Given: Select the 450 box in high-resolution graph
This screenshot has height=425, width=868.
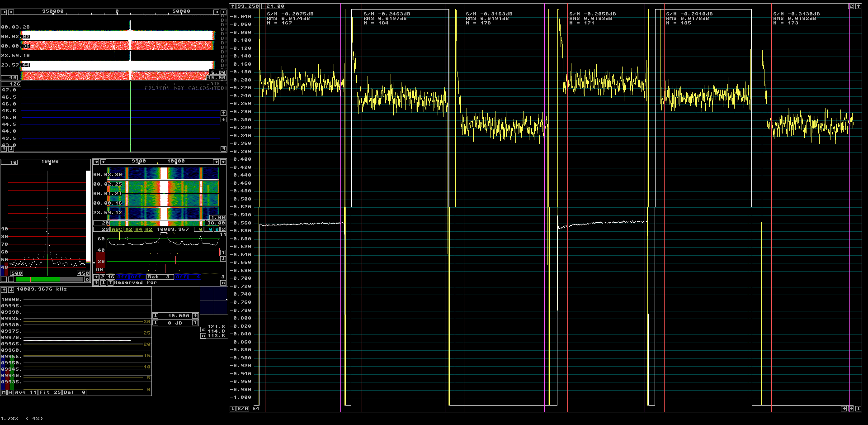Looking at the screenshot, I should click(x=83, y=273).
